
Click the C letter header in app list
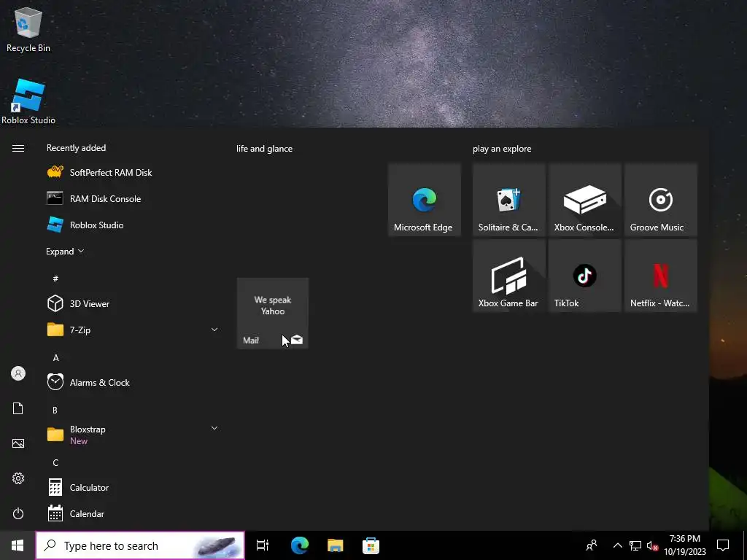coord(55,462)
